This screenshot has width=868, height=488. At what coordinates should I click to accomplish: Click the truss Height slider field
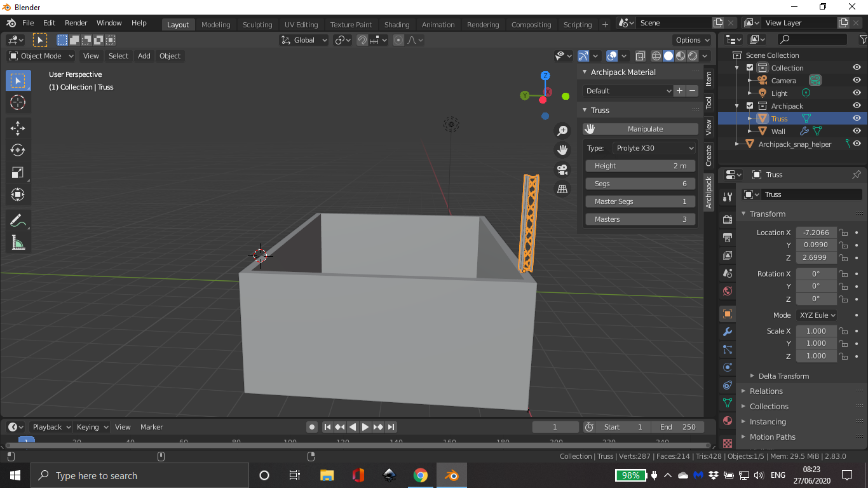tap(641, 166)
